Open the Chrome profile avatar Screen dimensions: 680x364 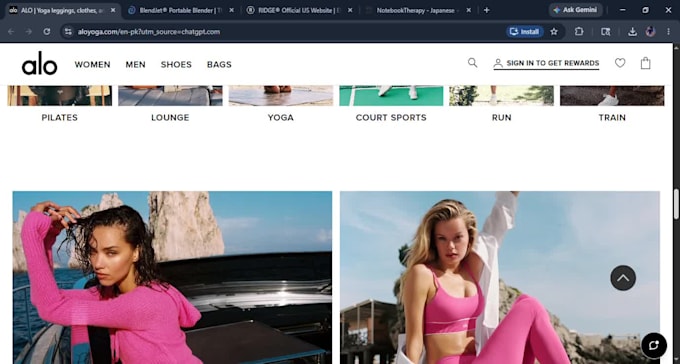tap(650, 32)
